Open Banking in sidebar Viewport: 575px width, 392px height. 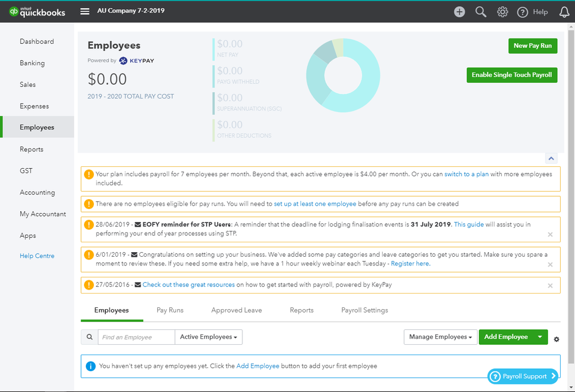point(32,63)
